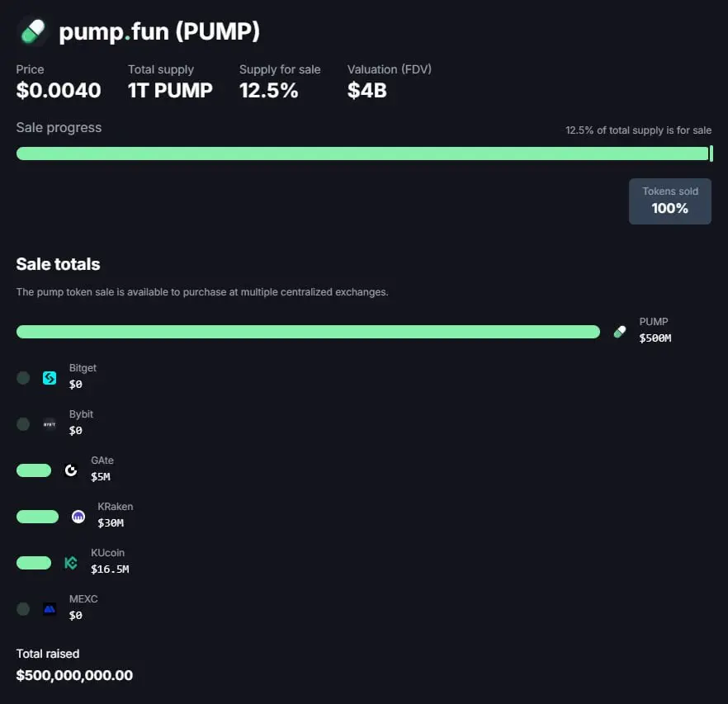The height and width of the screenshot is (704, 728).
Task: Click the Bybit empty dot indicator
Action: [x=23, y=424]
